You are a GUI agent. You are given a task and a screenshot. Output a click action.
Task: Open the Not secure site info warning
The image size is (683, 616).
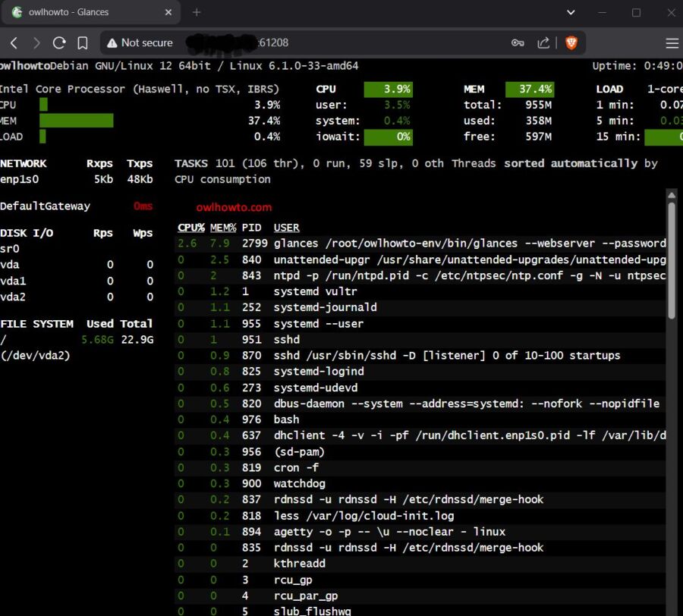tap(140, 42)
